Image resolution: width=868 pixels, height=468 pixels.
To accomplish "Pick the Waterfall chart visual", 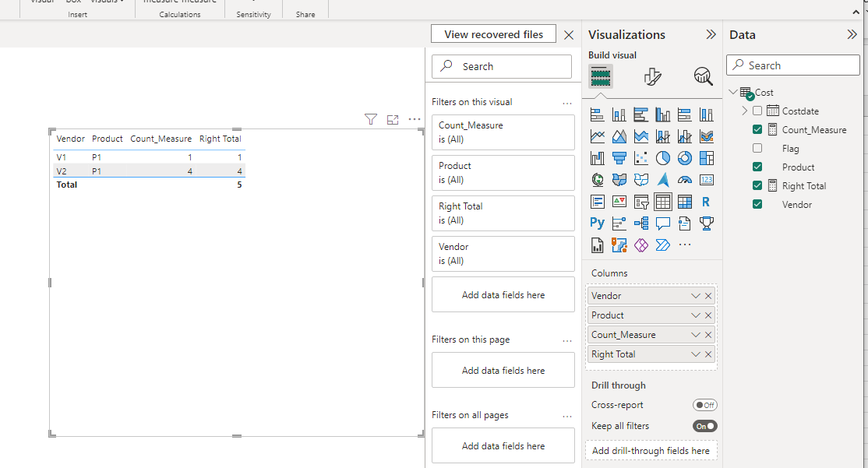I will [x=598, y=158].
